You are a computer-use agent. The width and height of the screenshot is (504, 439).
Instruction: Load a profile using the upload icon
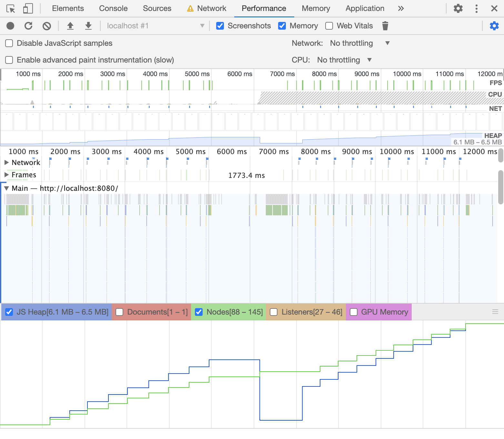coord(70,26)
